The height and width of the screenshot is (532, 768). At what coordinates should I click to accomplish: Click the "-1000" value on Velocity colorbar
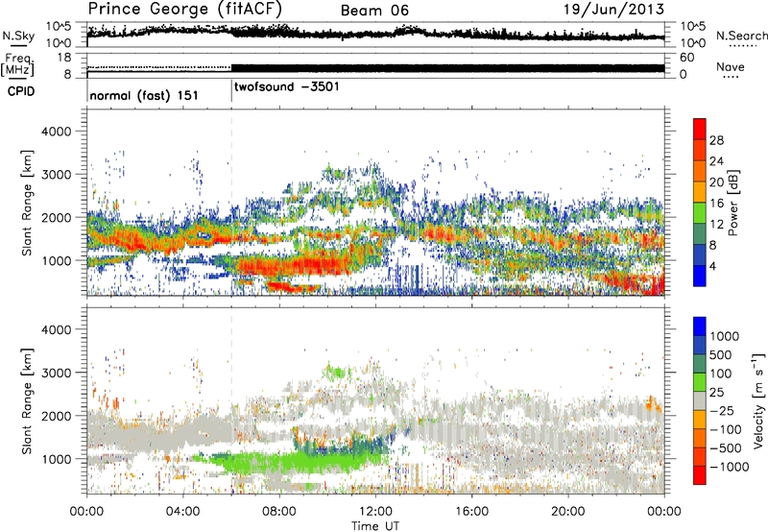point(730,467)
